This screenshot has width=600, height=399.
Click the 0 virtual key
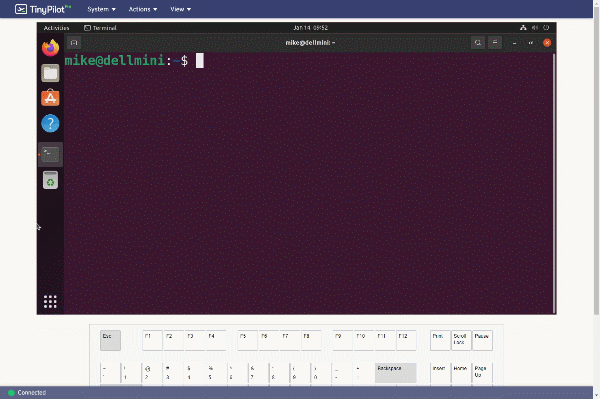[321, 373]
